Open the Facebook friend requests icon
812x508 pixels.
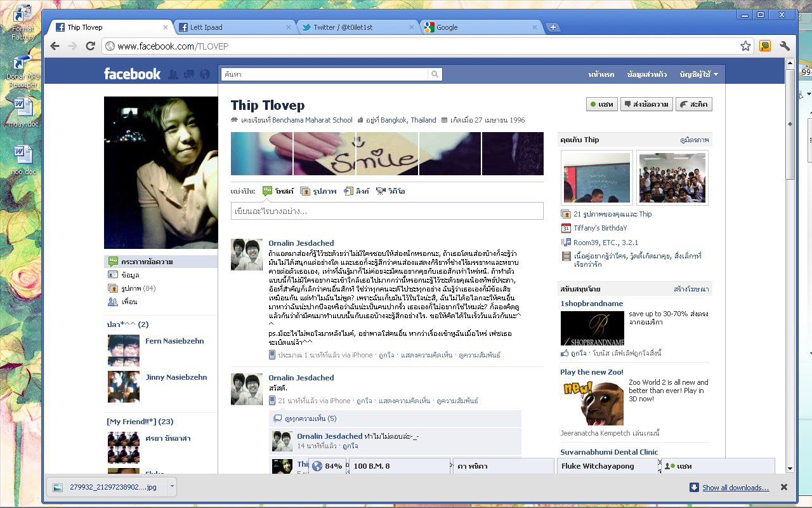[x=173, y=74]
